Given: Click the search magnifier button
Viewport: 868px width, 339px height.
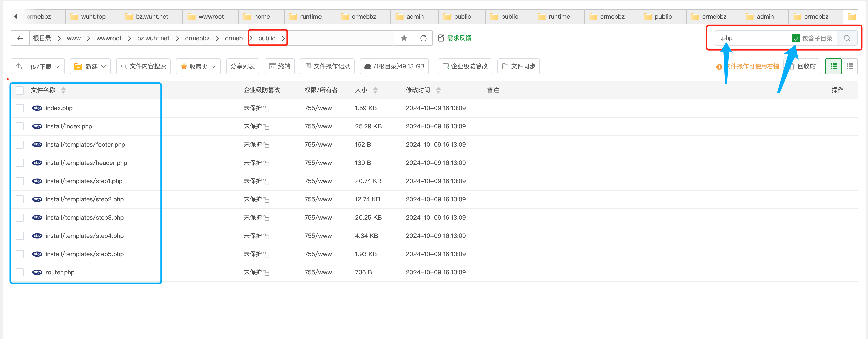Looking at the screenshot, I should click(x=847, y=38).
